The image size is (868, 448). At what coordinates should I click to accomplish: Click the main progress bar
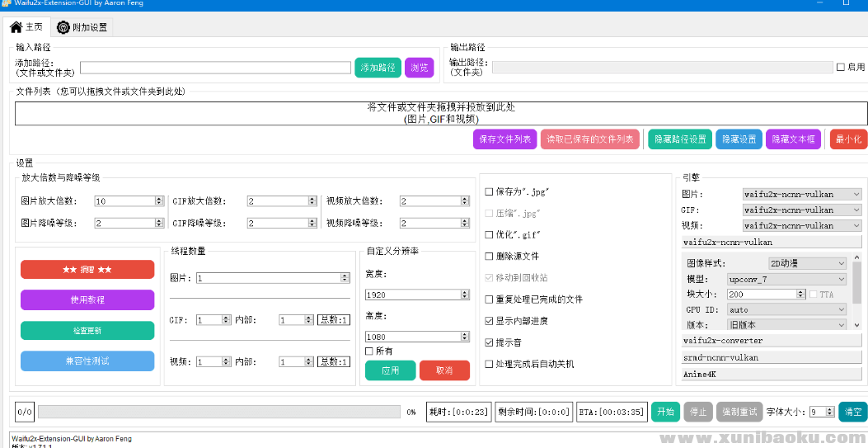(x=220, y=412)
